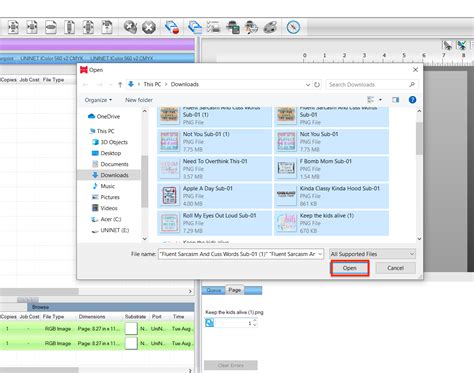474x373 pixels.
Task: Select the F Bomb Mom Sub-01 file
Action: [x=331, y=169]
